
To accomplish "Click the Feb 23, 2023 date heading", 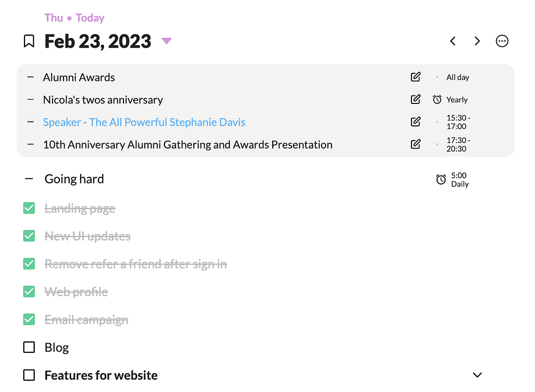I will click(x=98, y=42).
